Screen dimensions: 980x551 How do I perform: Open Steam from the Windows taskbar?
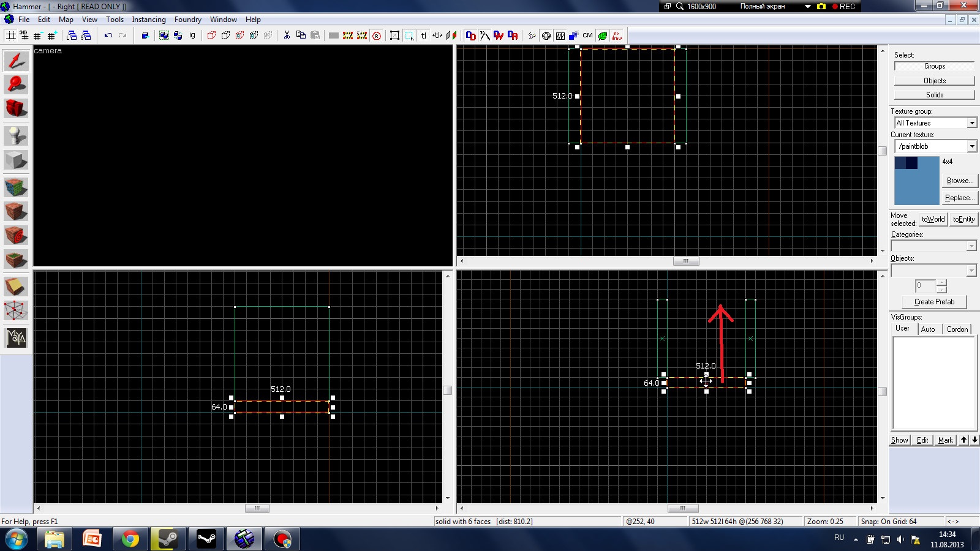point(168,539)
